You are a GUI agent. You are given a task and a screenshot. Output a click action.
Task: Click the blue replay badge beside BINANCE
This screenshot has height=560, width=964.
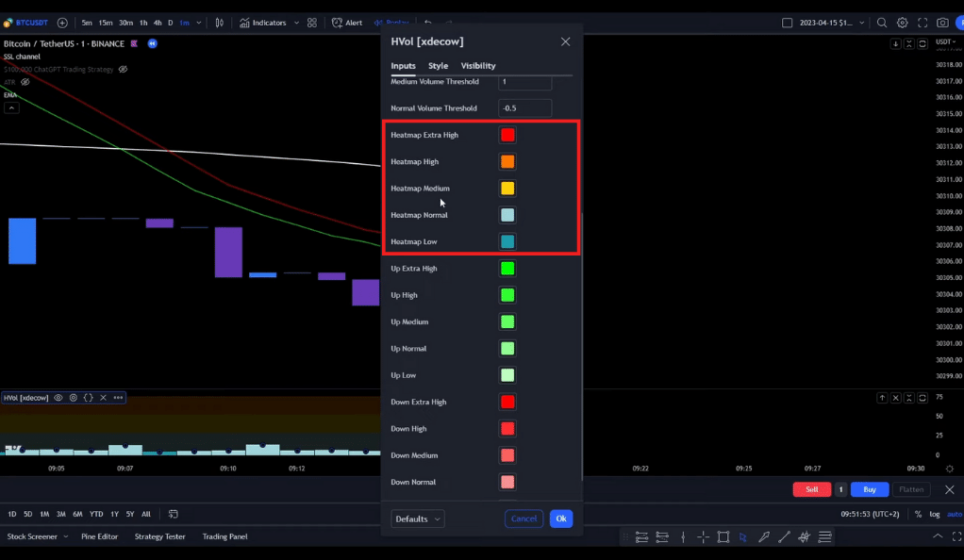[x=153, y=43]
